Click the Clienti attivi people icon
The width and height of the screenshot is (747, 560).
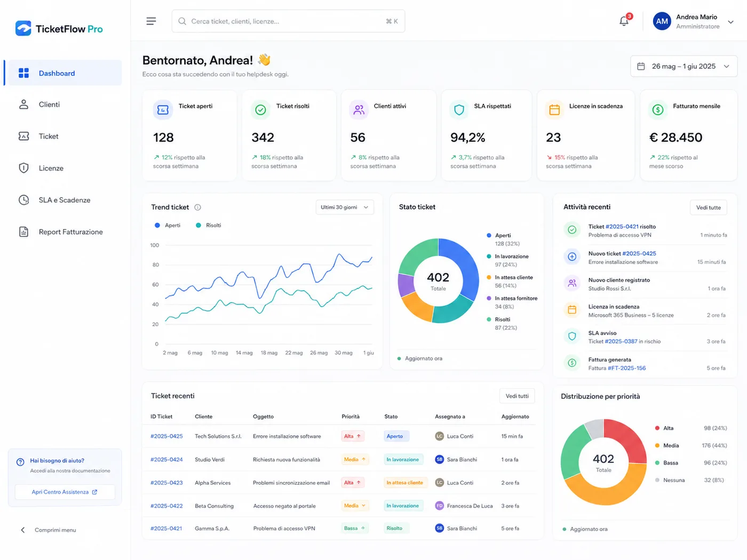tap(359, 110)
